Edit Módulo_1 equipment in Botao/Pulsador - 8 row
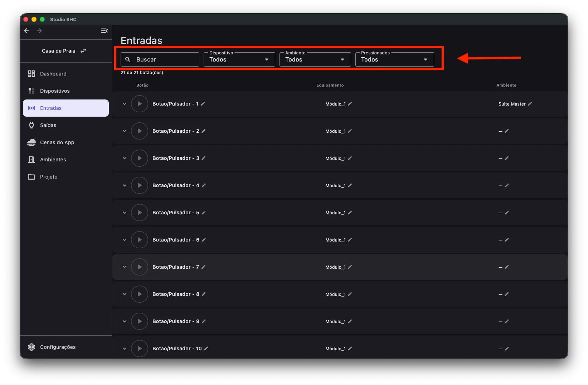 350,294
